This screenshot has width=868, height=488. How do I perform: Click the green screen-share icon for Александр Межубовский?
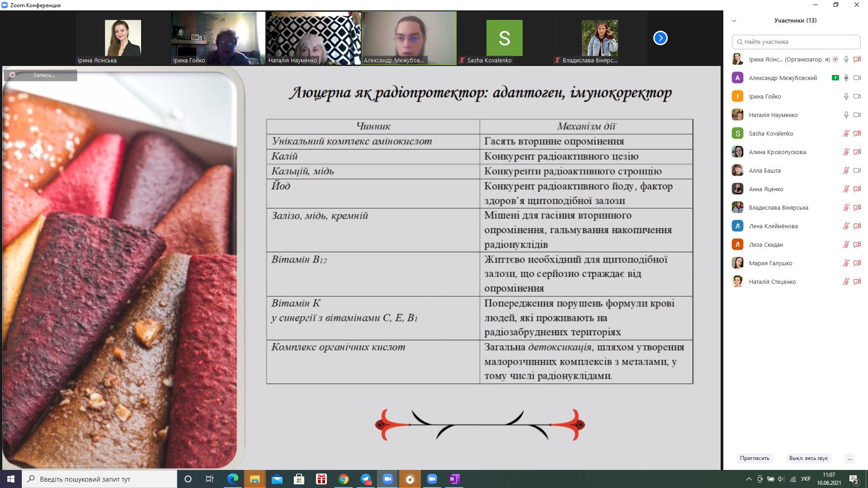[835, 78]
